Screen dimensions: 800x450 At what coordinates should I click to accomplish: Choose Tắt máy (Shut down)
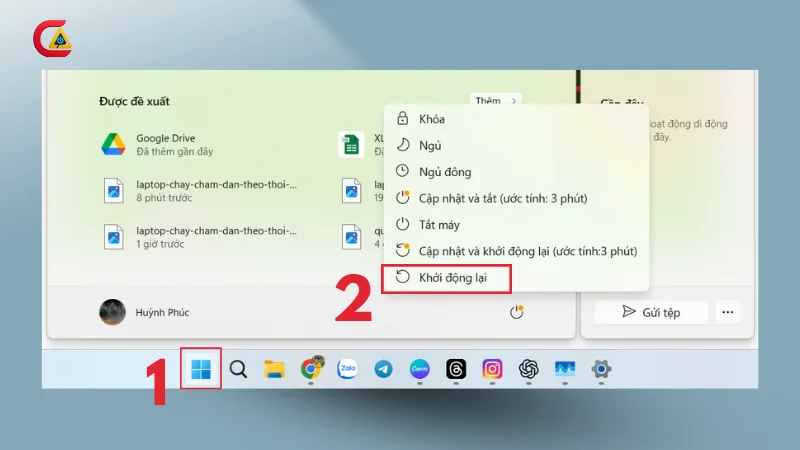coord(516,224)
